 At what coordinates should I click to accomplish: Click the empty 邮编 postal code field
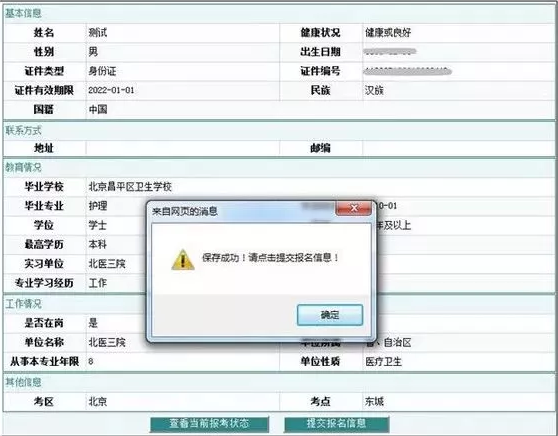point(458,148)
